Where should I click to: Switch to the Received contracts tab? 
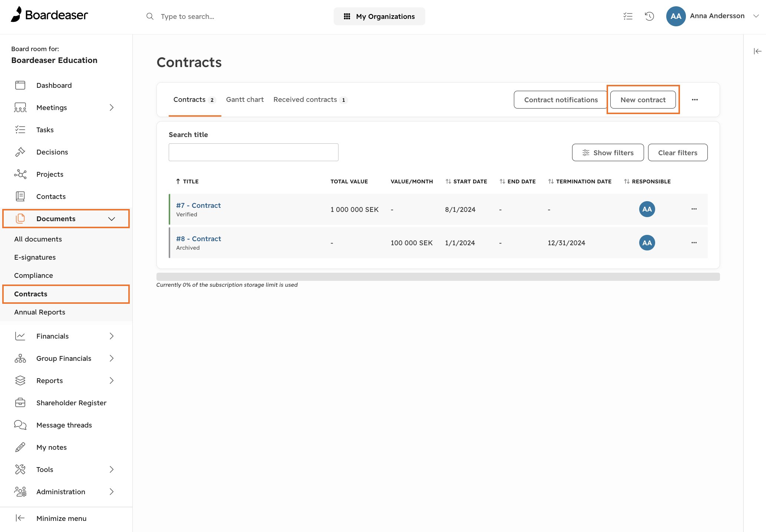310,100
